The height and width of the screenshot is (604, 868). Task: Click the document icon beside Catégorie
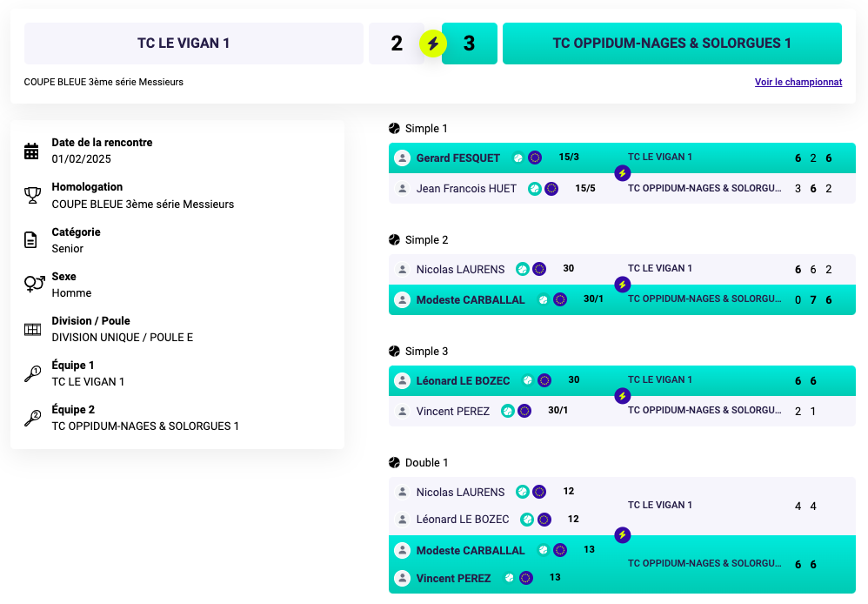[x=32, y=240]
